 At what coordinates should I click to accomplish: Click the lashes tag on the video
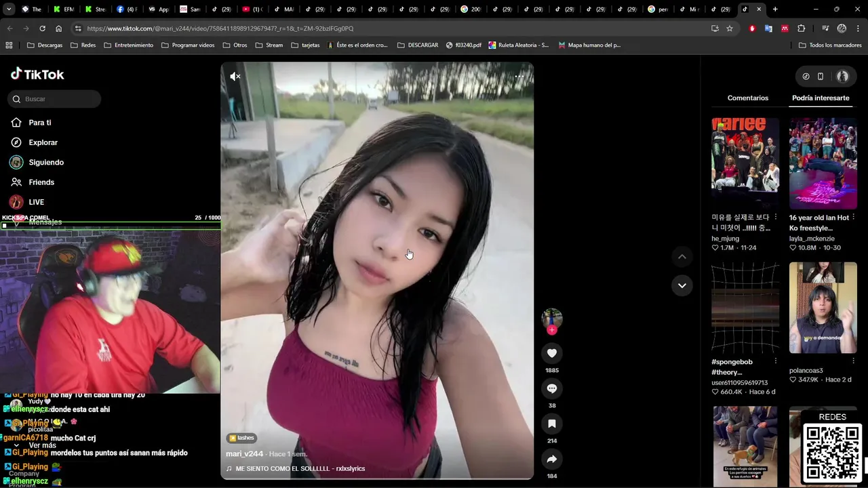[x=241, y=438]
